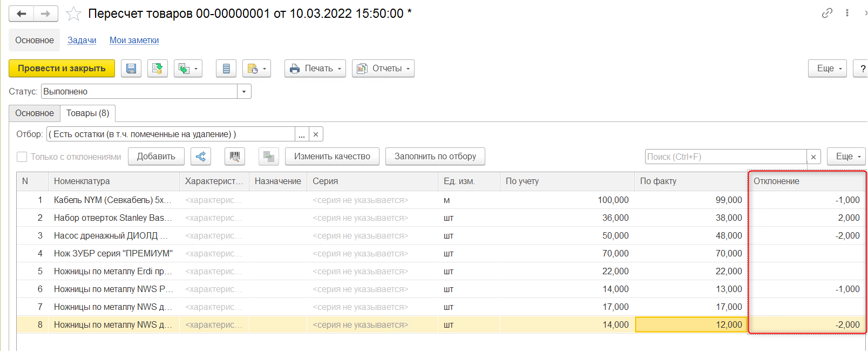Image resolution: width=868 pixels, height=352 pixels.
Task: Get link to document via chain icon
Action: click(x=827, y=13)
